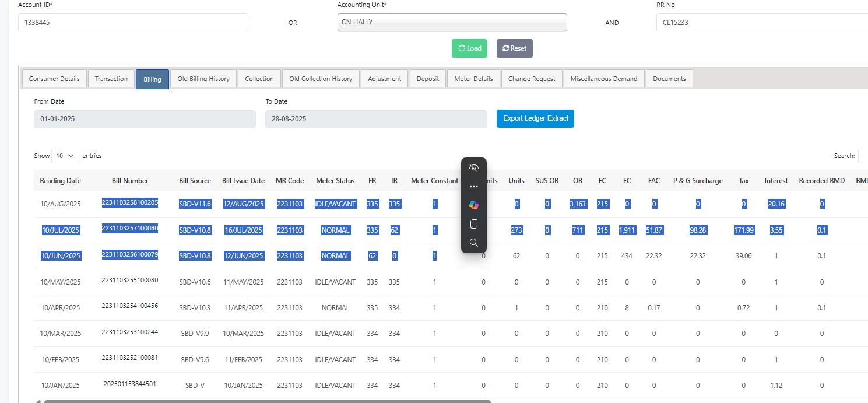Switch to the Consumer Details tab
868x403 pixels.
point(54,79)
